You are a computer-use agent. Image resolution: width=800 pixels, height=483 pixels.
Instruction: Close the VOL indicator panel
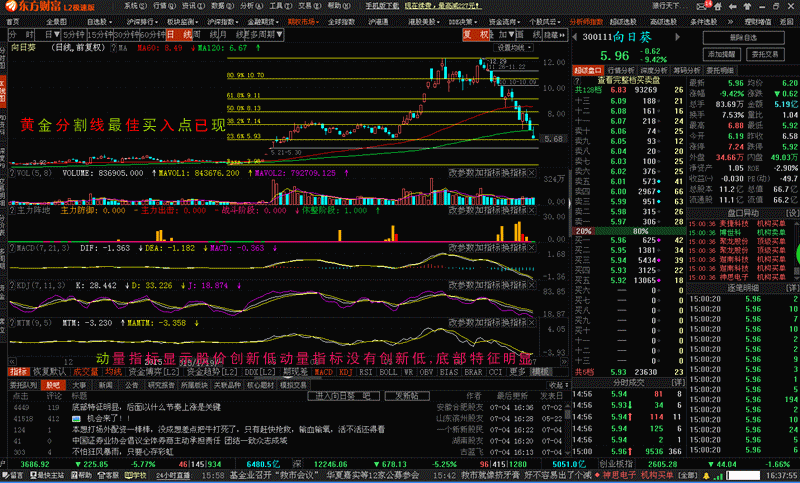(531, 173)
